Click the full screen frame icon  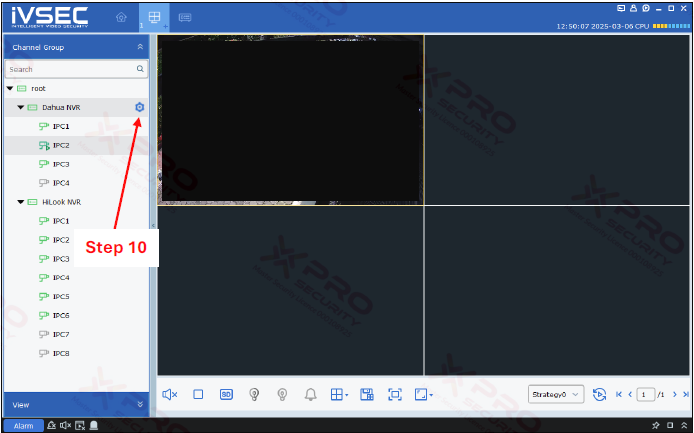[x=395, y=394]
